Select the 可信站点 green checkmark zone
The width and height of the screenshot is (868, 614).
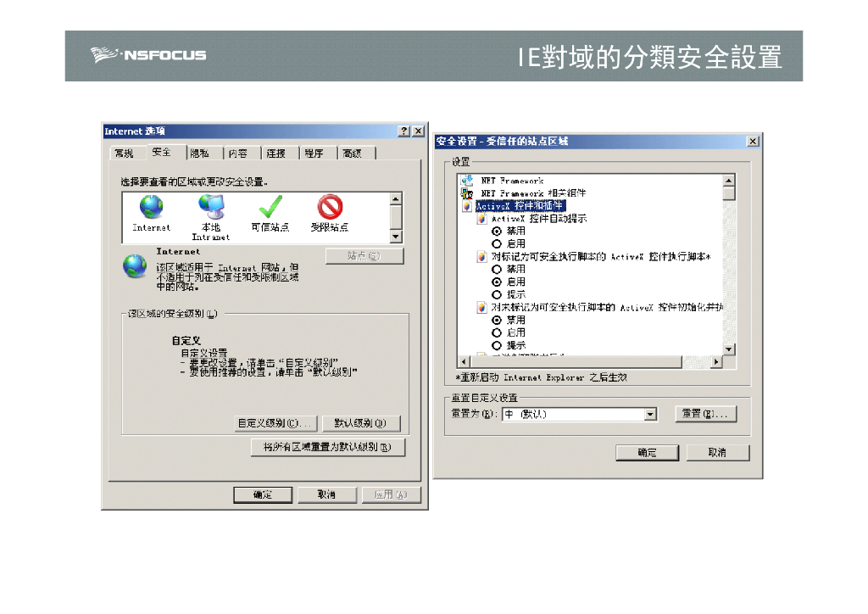tap(270, 207)
